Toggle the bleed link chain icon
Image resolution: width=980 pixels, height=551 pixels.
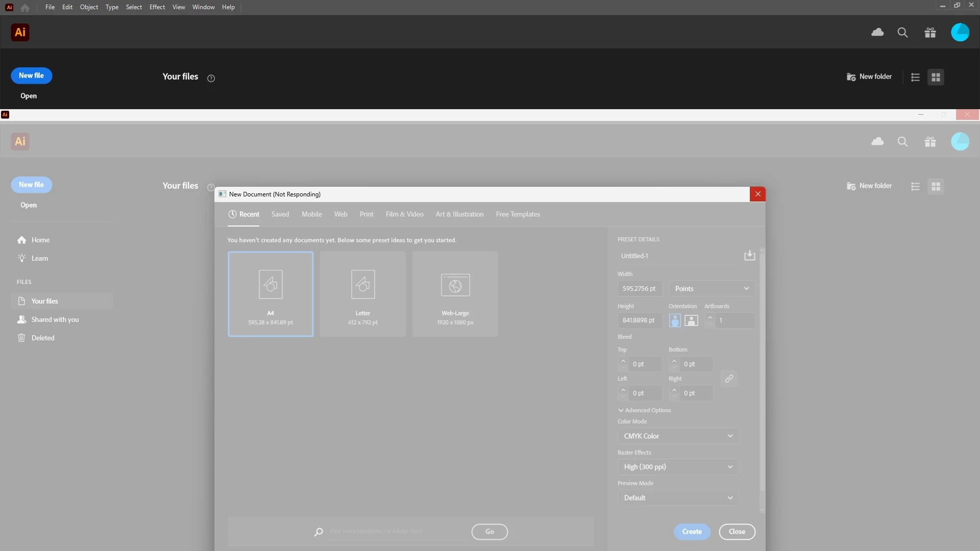tap(729, 379)
